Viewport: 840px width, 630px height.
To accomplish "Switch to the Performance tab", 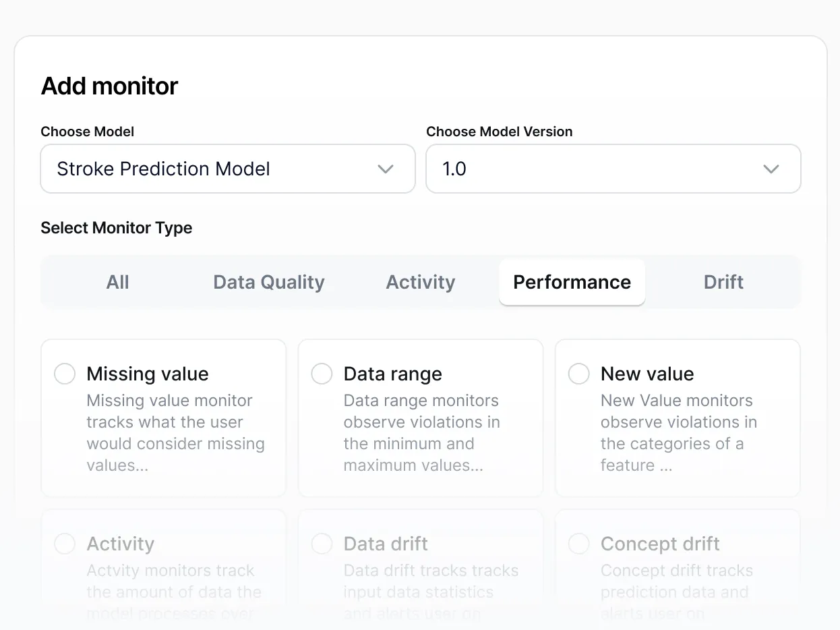I will tap(572, 282).
